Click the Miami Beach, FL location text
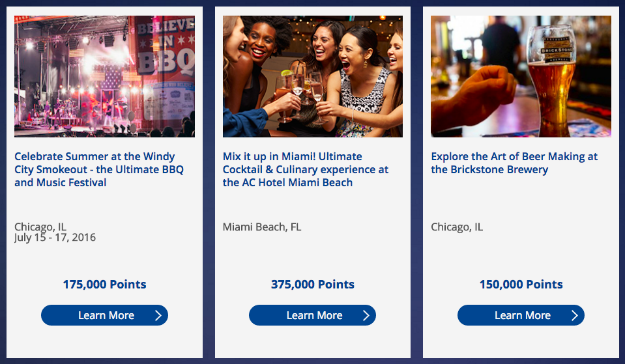 click(x=262, y=227)
